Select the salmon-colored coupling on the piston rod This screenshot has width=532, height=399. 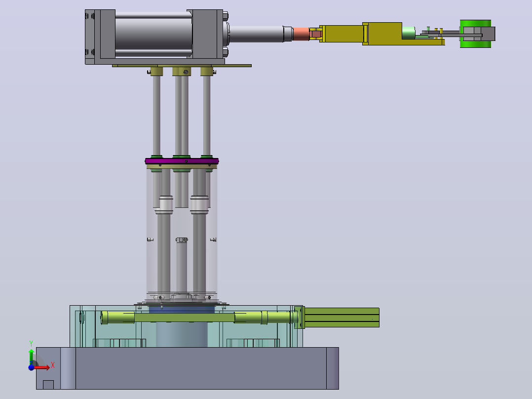coord(301,34)
